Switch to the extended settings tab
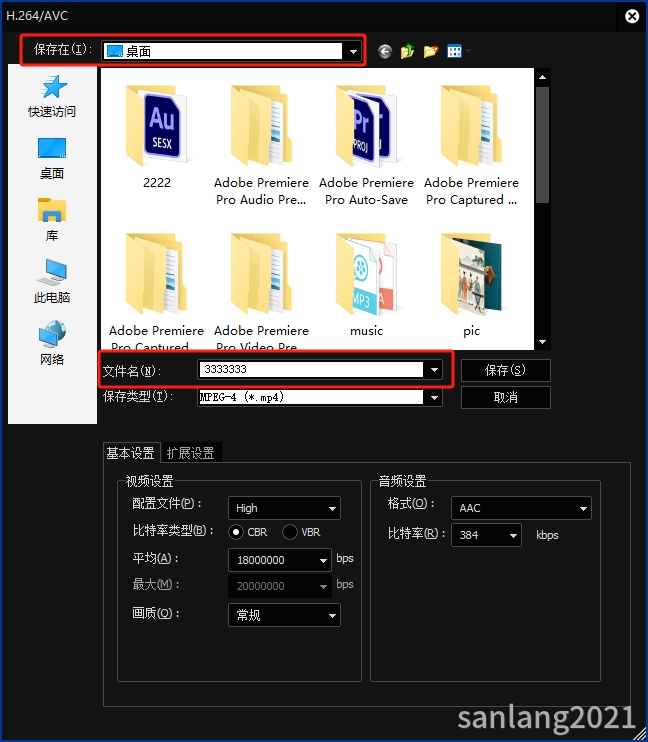This screenshot has height=742, width=648. click(191, 453)
